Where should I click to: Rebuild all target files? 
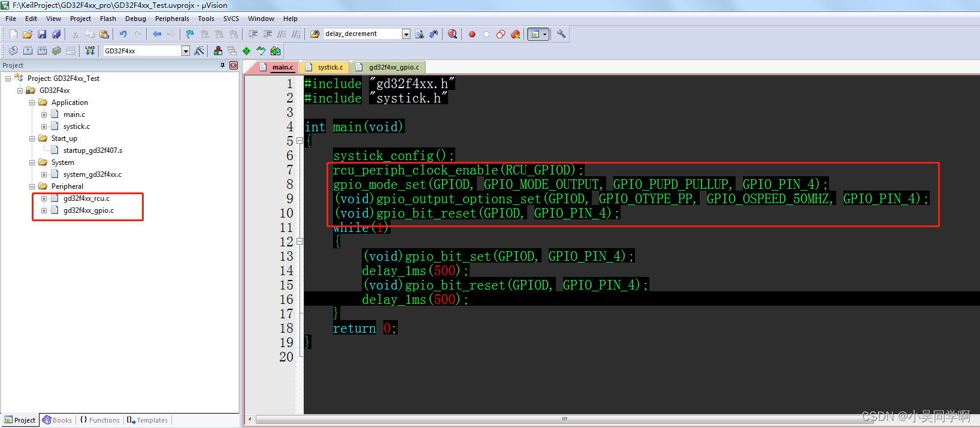coord(42,51)
